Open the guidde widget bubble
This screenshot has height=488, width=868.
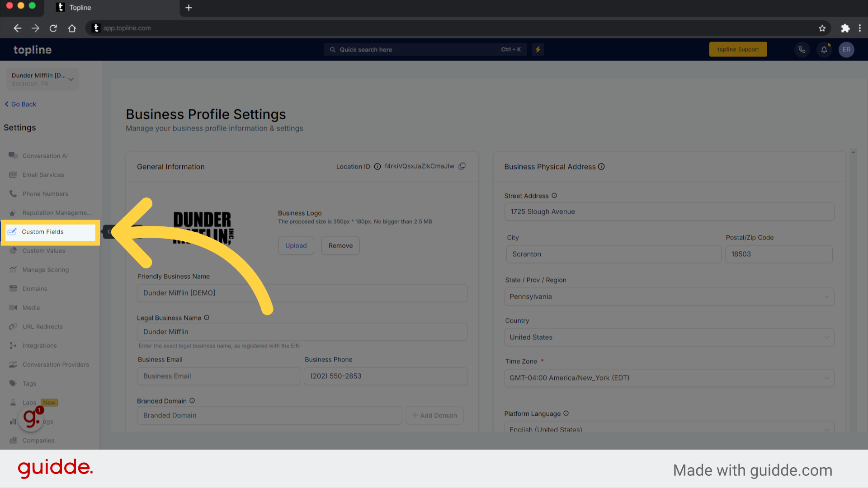tap(31, 418)
